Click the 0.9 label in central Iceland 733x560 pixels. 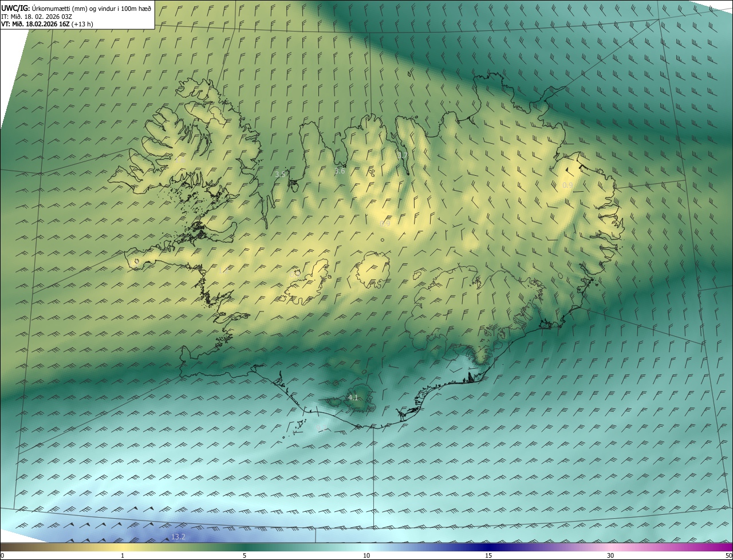pyautogui.click(x=385, y=224)
